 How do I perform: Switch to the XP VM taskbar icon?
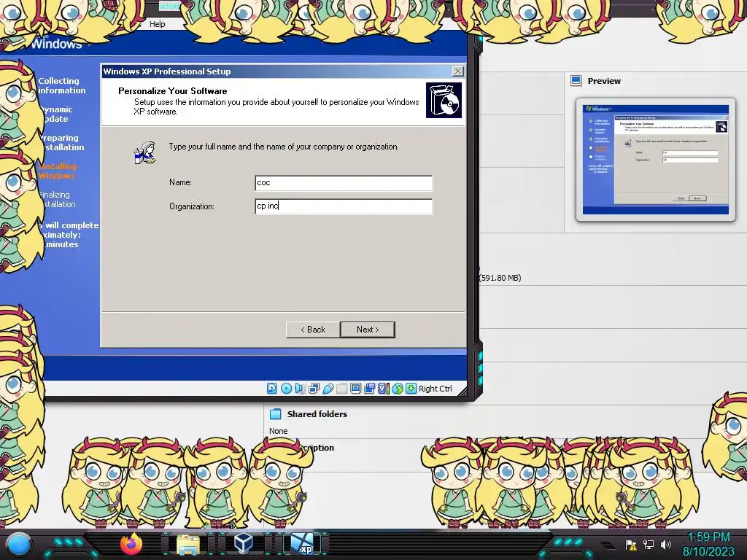pos(303,544)
